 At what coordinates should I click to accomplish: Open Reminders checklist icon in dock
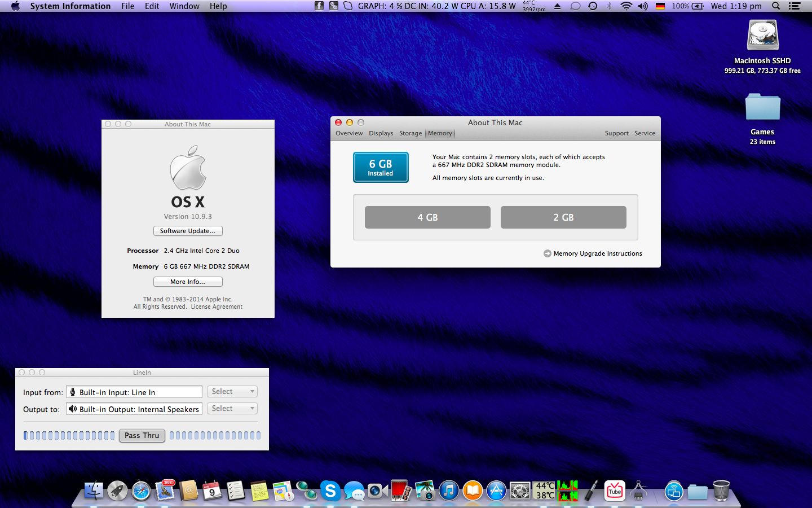point(236,491)
